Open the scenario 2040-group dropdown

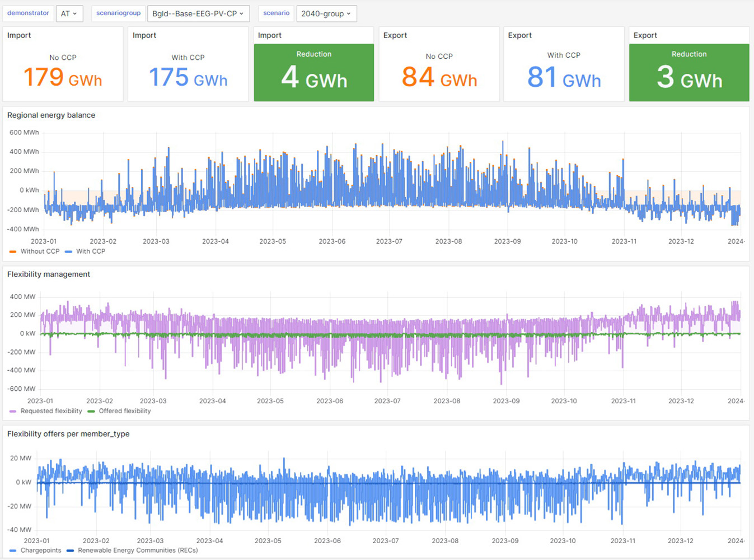point(326,13)
